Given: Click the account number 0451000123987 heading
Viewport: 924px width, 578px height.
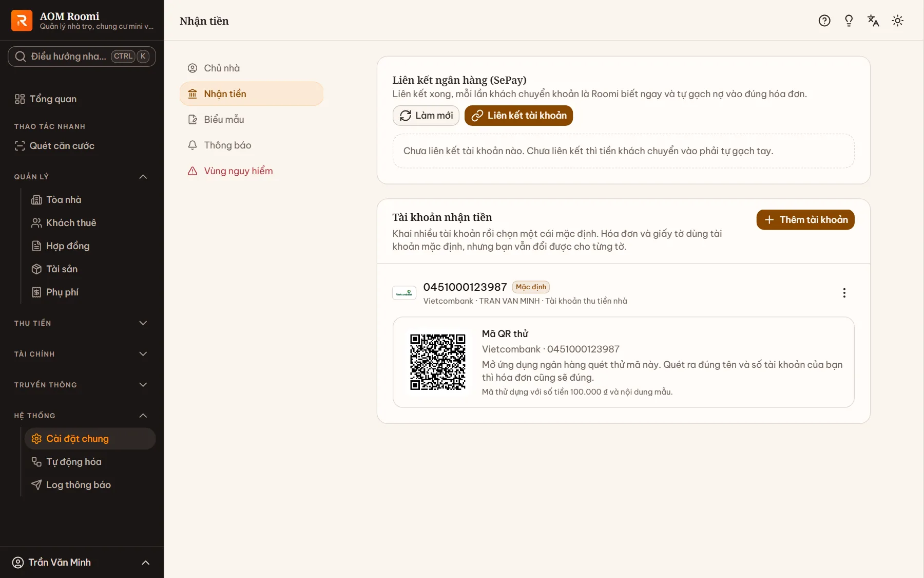Looking at the screenshot, I should (465, 287).
